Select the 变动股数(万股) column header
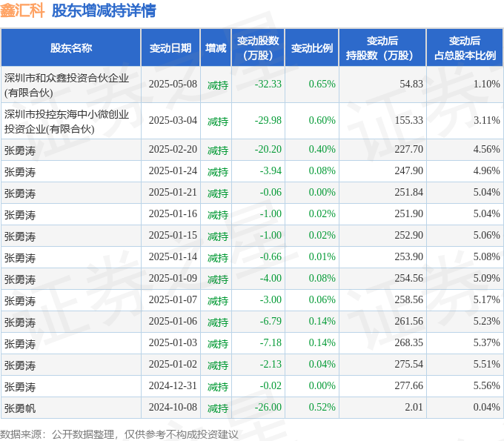 [258, 48]
